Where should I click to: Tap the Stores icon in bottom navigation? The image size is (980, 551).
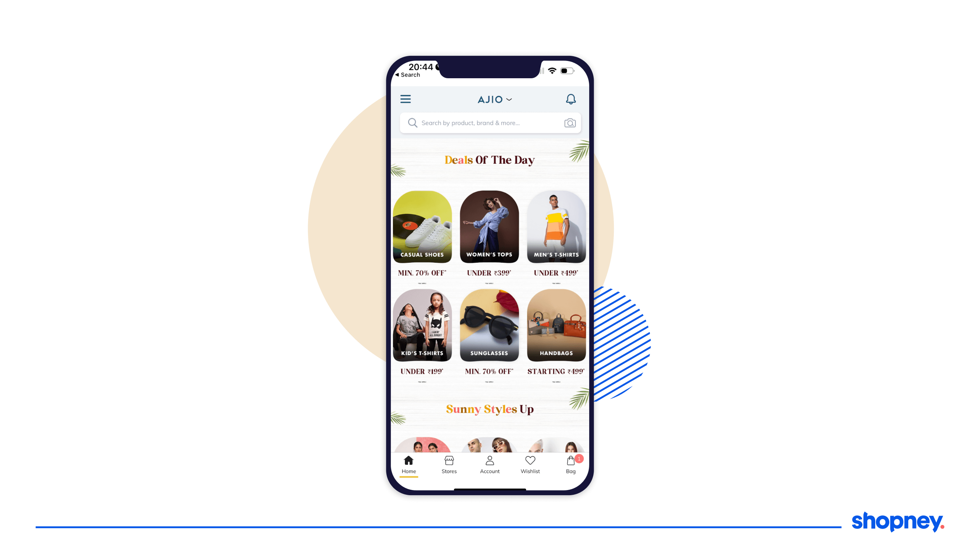click(x=448, y=464)
